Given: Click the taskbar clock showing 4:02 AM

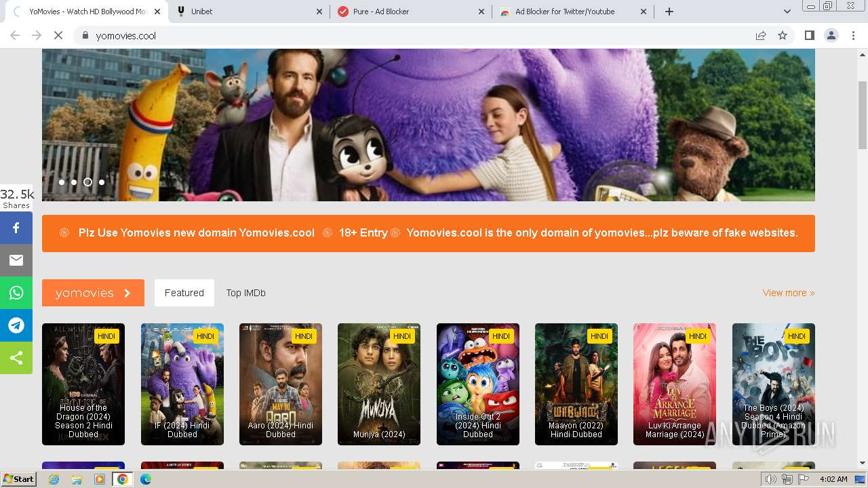Looking at the screenshot, I should 833,479.
